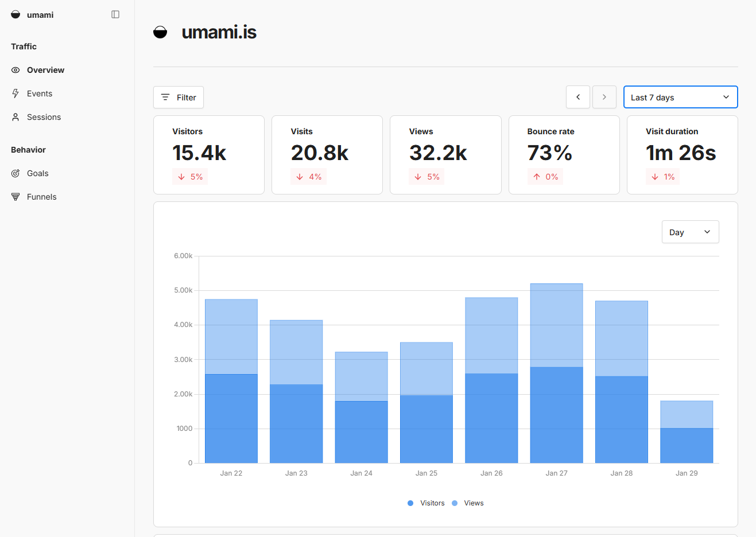Click the large umami.is website logo

[x=160, y=32]
